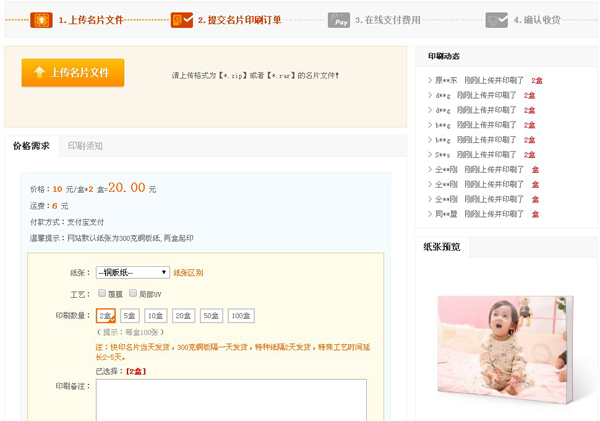Select the 100盒 quantity option
600x421 pixels.
pos(241,316)
